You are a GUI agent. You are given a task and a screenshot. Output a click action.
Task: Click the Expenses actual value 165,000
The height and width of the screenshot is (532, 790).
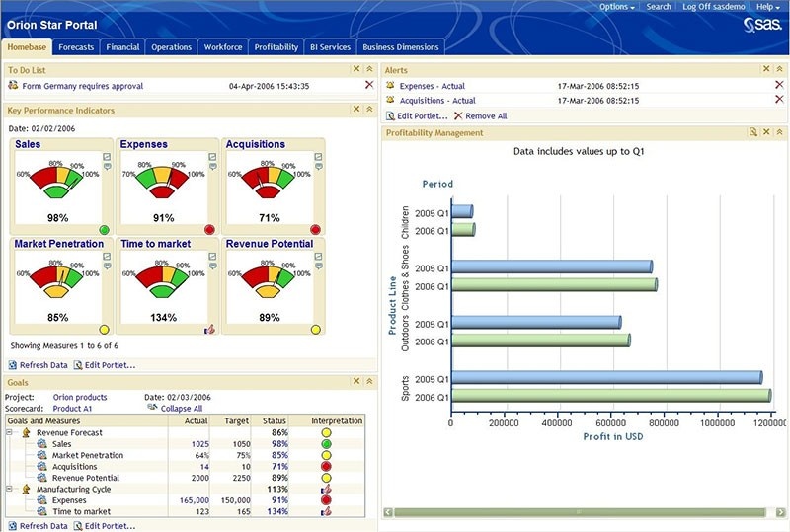(195, 500)
